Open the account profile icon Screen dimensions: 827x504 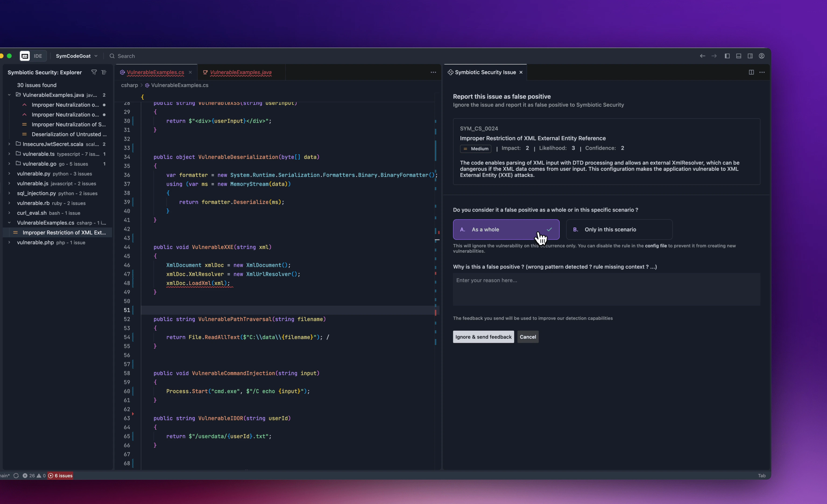click(x=762, y=56)
